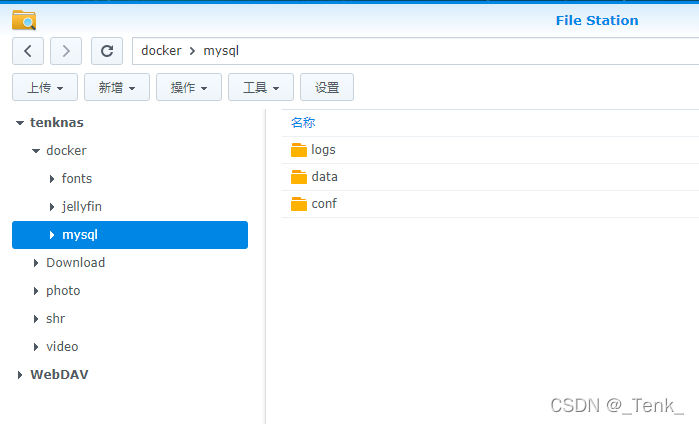Image resolution: width=699 pixels, height=424 pixels.
Task: Select video in the folder tree
Action: point(62,347)
